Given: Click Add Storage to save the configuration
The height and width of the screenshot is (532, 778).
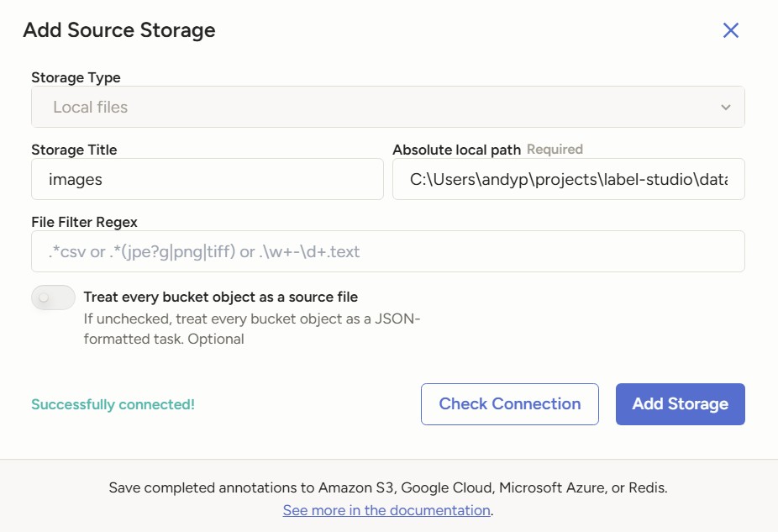Looking at the screenshot, I should [680, 404].
